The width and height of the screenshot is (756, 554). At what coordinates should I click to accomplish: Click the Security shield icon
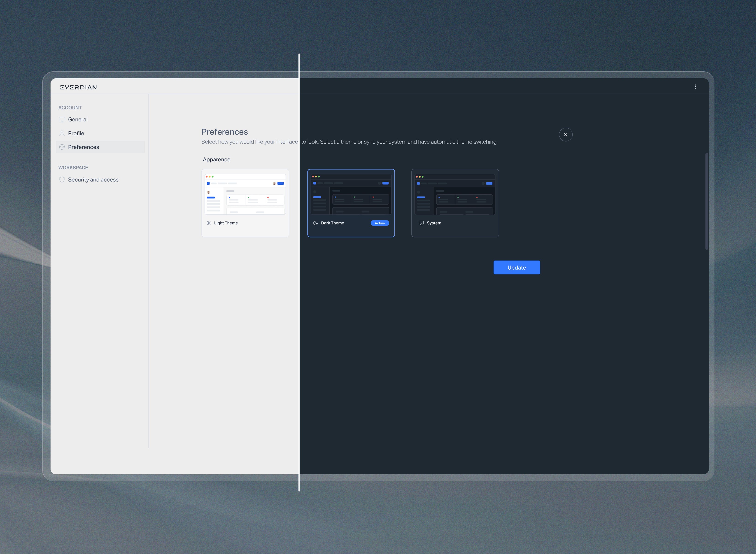tap(62, 180)
